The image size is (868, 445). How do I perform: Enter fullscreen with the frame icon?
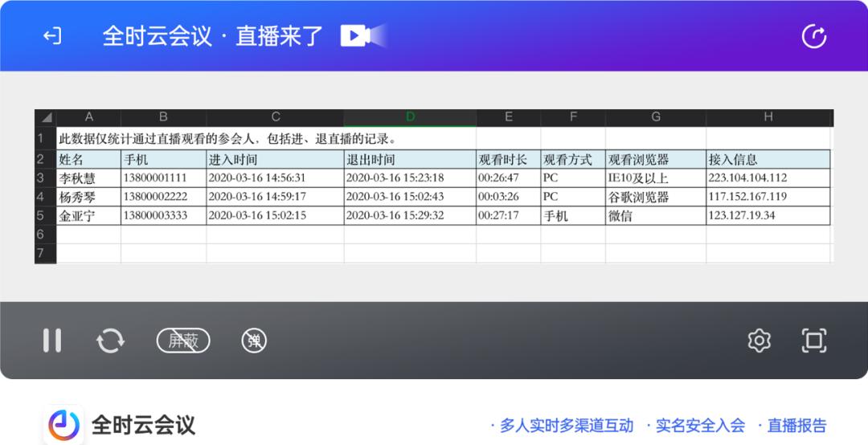point(813,341)
